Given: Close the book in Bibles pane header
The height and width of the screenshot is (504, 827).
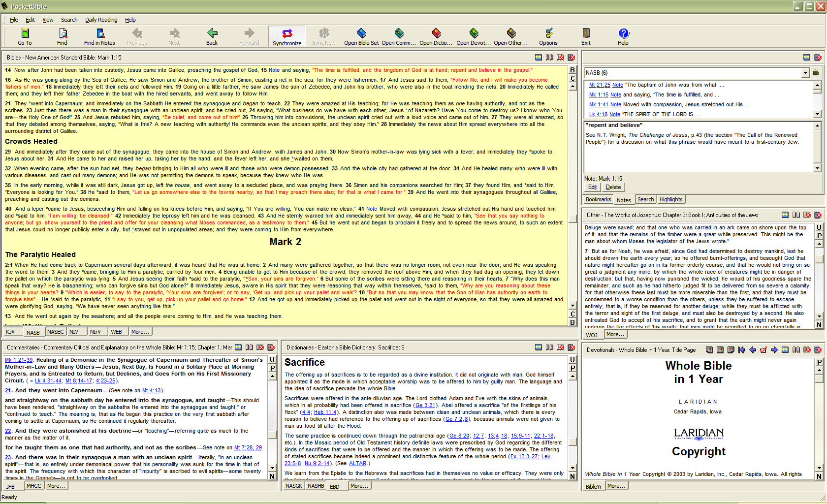Looking at the screenshot, I should pos(560,58).
